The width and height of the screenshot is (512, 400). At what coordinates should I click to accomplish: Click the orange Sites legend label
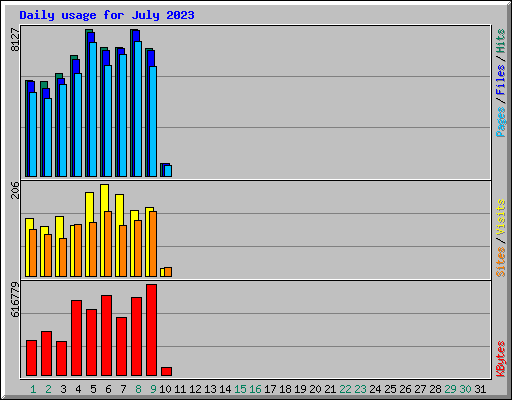click(500, 262)
